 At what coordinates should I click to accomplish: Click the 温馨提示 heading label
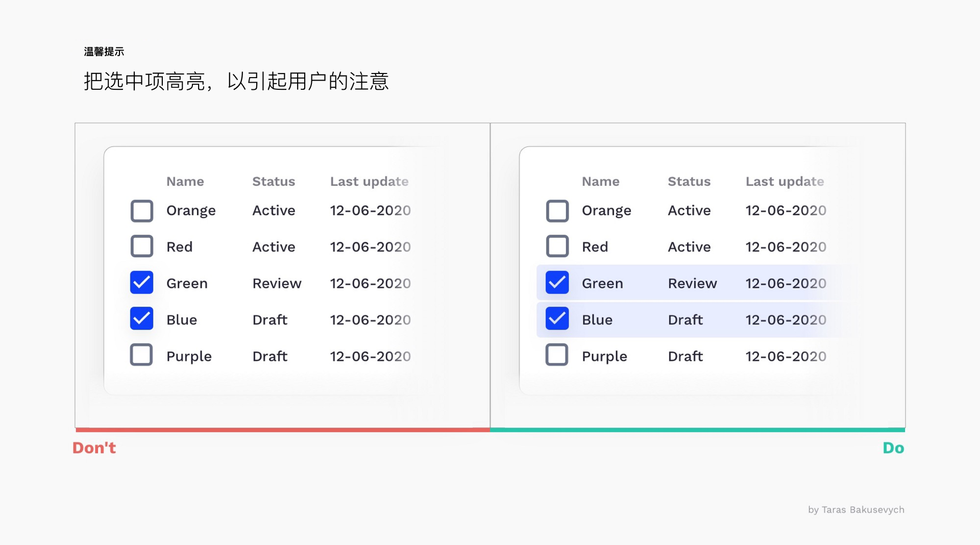[104, 52]
